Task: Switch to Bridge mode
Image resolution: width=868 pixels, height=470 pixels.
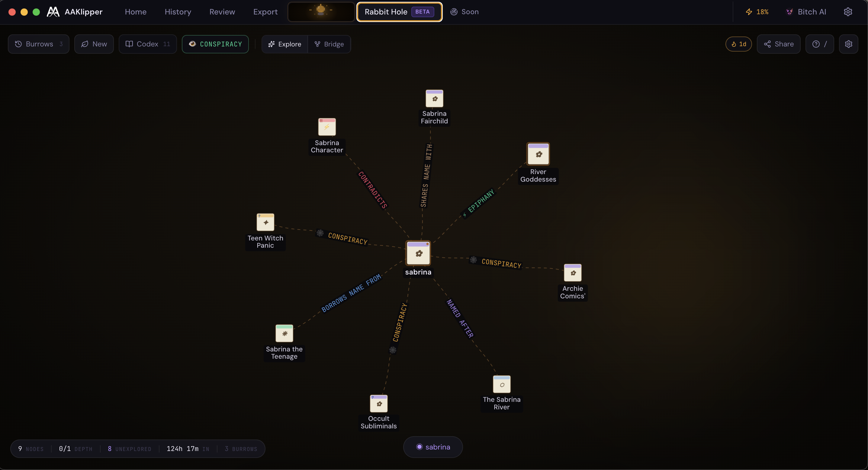Action: pos(329,44)
